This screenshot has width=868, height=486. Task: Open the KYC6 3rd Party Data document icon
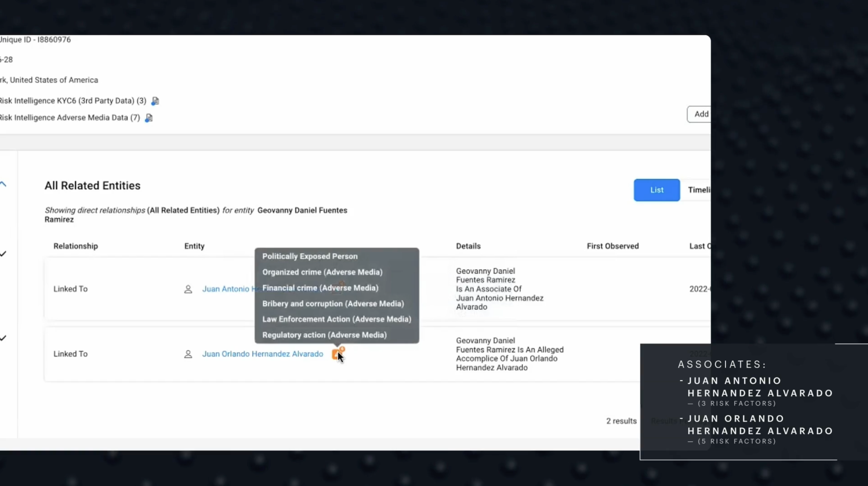155,101
